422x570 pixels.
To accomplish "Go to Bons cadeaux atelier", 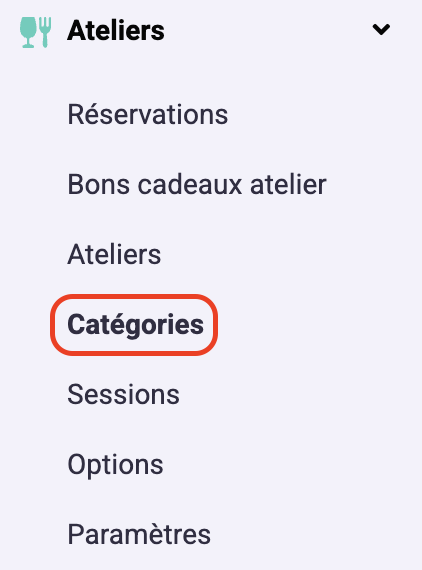I will [197, 185].
